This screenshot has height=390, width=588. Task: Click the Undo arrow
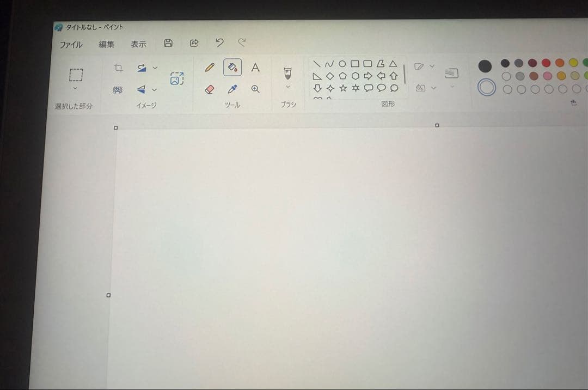tap(219, 42)
